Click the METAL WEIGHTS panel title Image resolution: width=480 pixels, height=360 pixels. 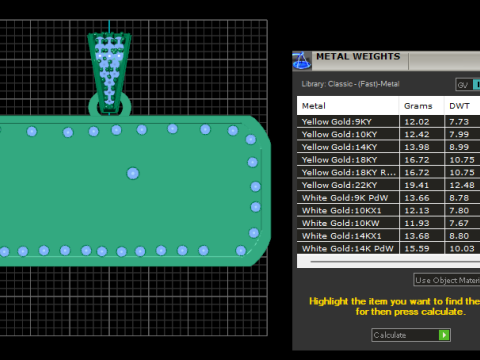[358, 57]
